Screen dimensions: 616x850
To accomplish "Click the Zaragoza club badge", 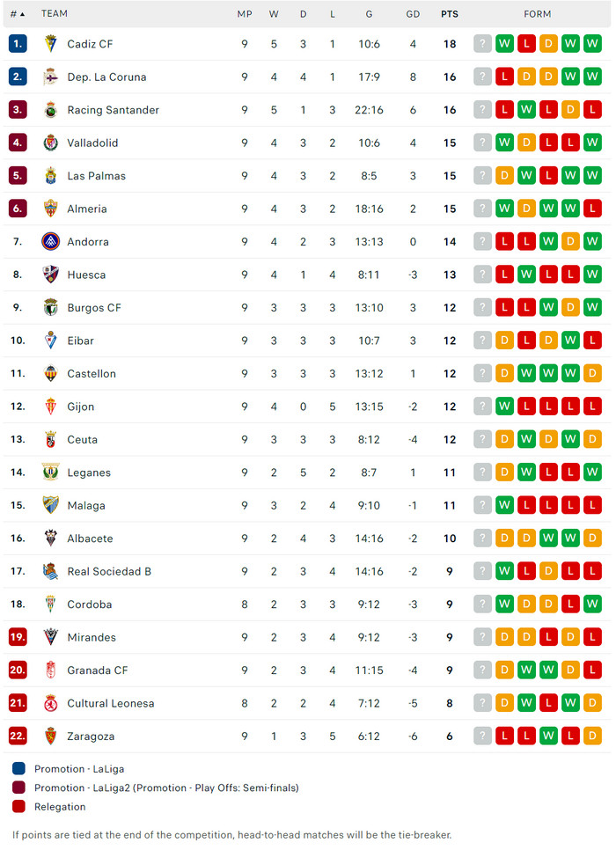I will (50, 736).
